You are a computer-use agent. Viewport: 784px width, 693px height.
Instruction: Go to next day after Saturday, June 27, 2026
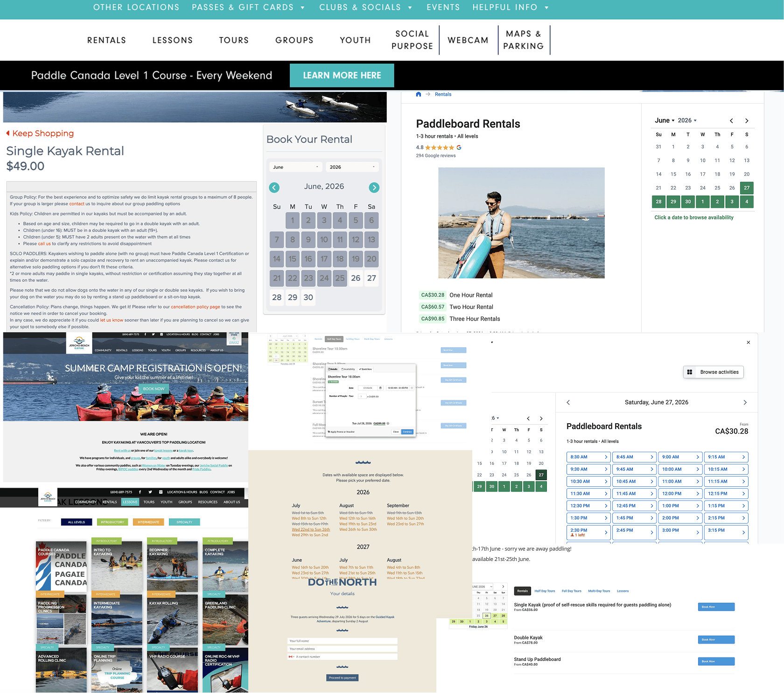tap(745, 402)
